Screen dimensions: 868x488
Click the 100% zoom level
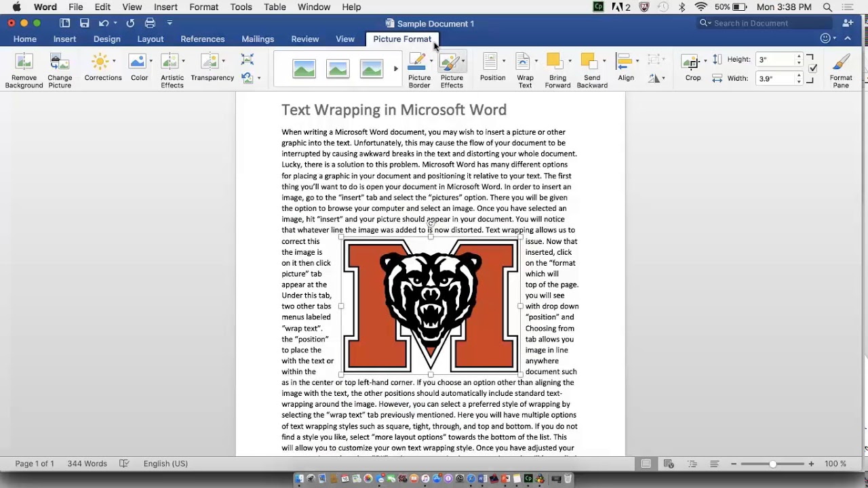point(835,464)
